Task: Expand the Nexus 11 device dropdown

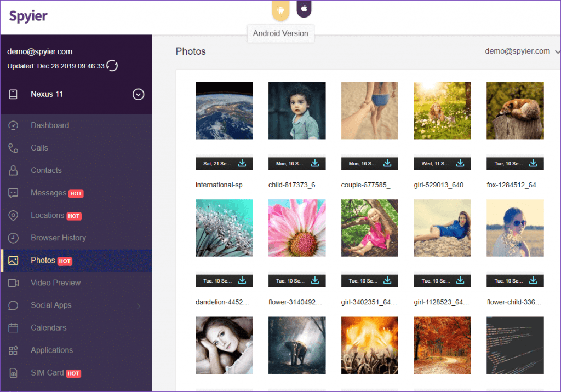Action: (x=139, y=94)
